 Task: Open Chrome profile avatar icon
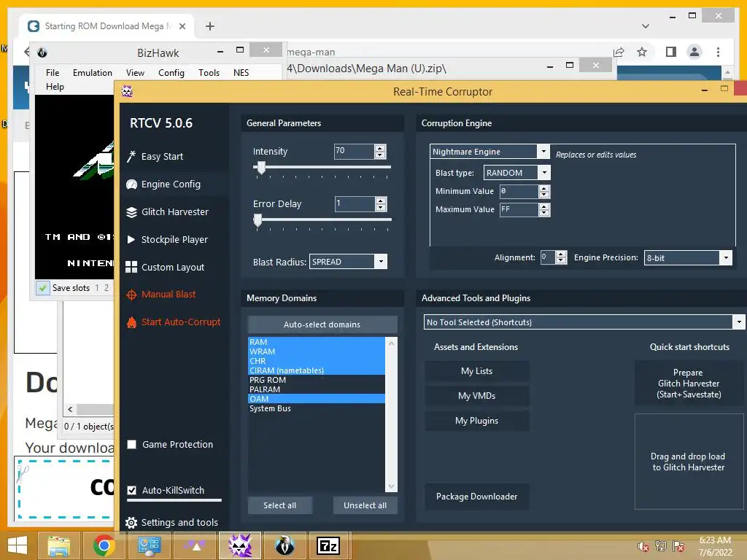tap(694, 52)
